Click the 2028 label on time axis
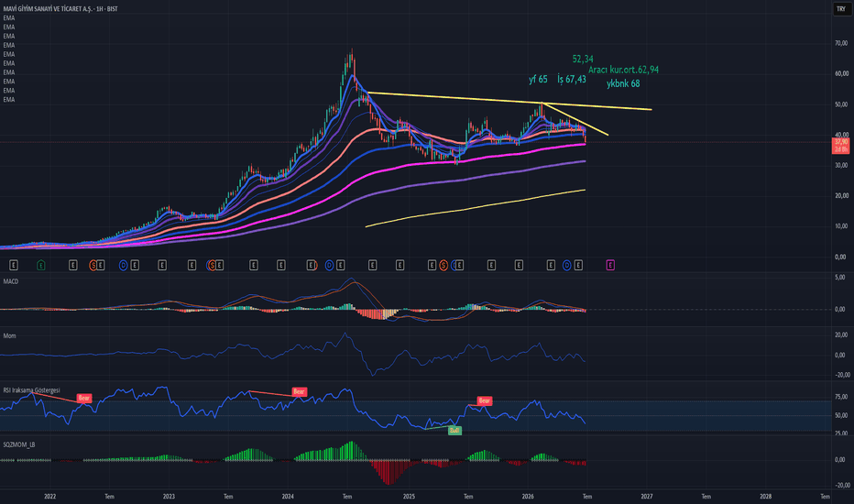This screenshot has width=854, height=504. pyautogui.click(x=765, y=497)
